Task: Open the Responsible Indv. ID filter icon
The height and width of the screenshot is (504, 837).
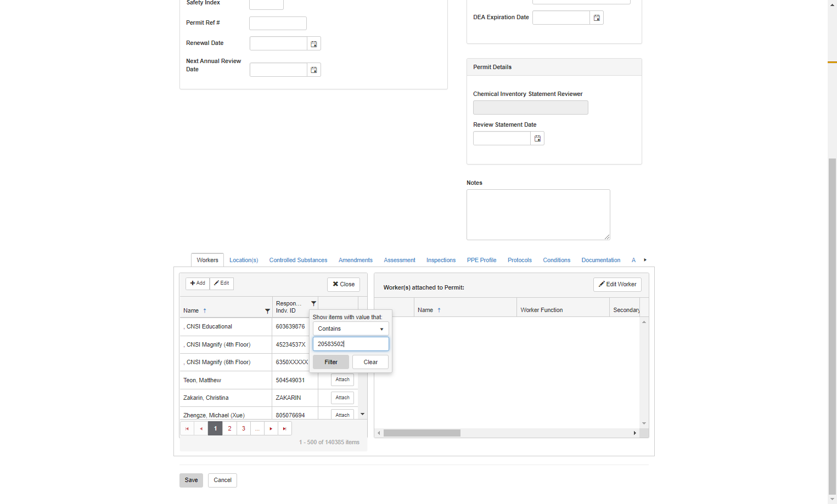Action: click(x=313, y=303)
